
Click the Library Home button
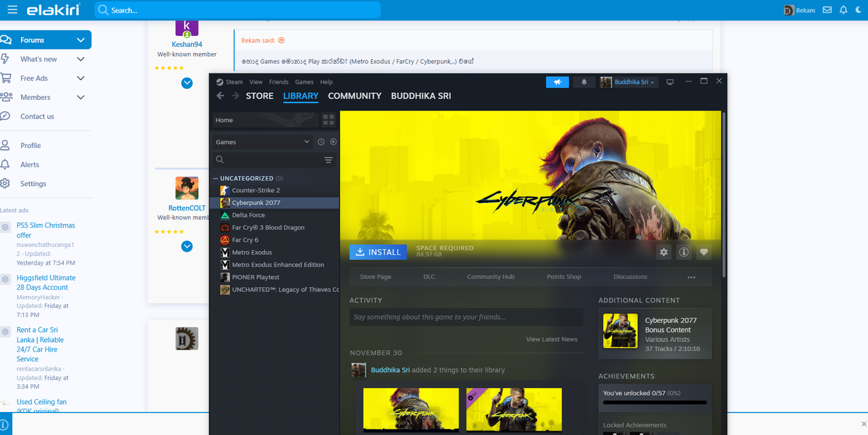pos(264,120)
